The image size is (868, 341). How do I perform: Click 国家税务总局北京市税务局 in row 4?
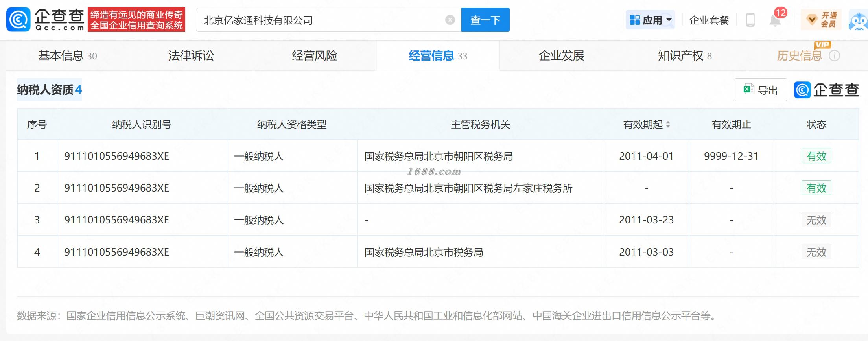tap(424, 252)
